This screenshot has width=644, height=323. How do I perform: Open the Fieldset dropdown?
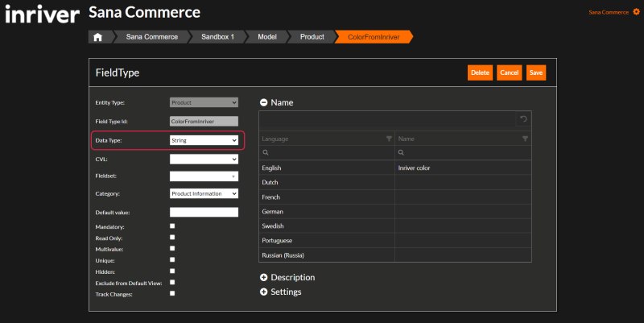[204, 176]
